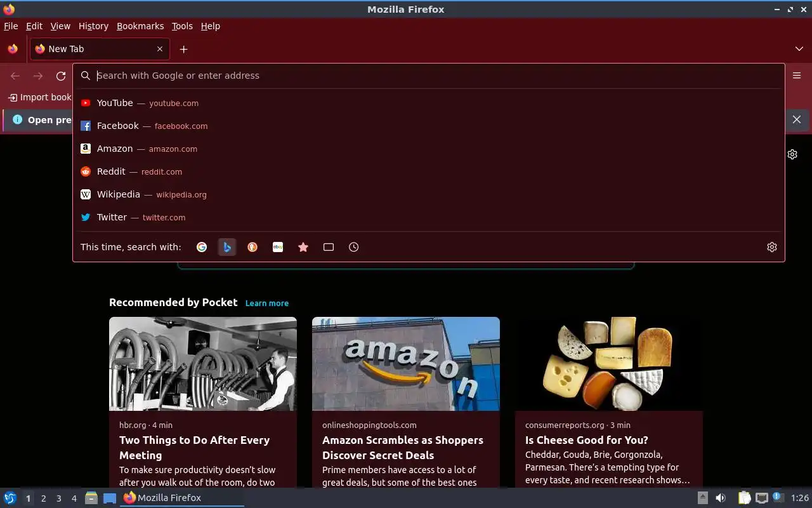Click the Amazon building thumbnail image
This screenshot has height=508, width=812.
tap(406, 364)
